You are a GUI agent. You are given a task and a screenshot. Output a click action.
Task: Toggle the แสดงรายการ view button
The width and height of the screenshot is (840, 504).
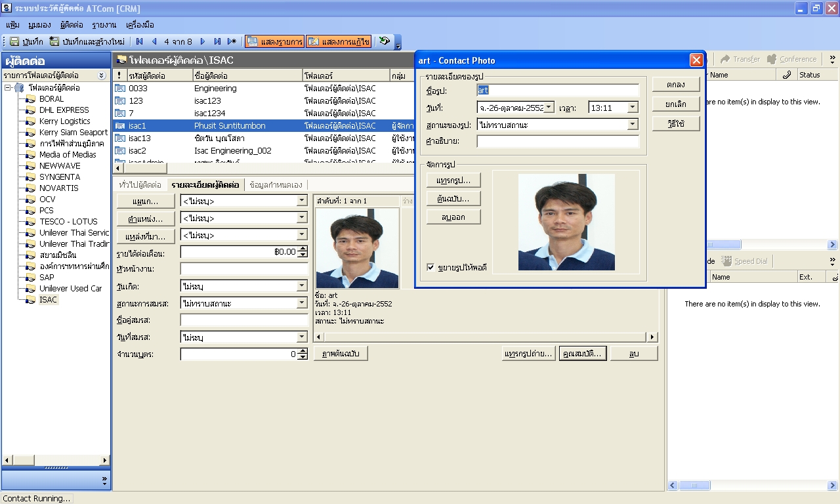pyautogui.click(x=276, y=41)
